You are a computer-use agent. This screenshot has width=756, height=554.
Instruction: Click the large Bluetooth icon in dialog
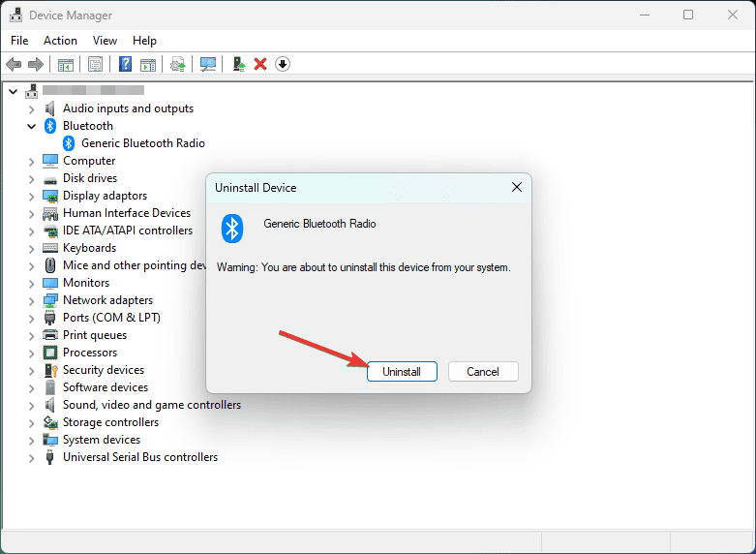point(232,229)
